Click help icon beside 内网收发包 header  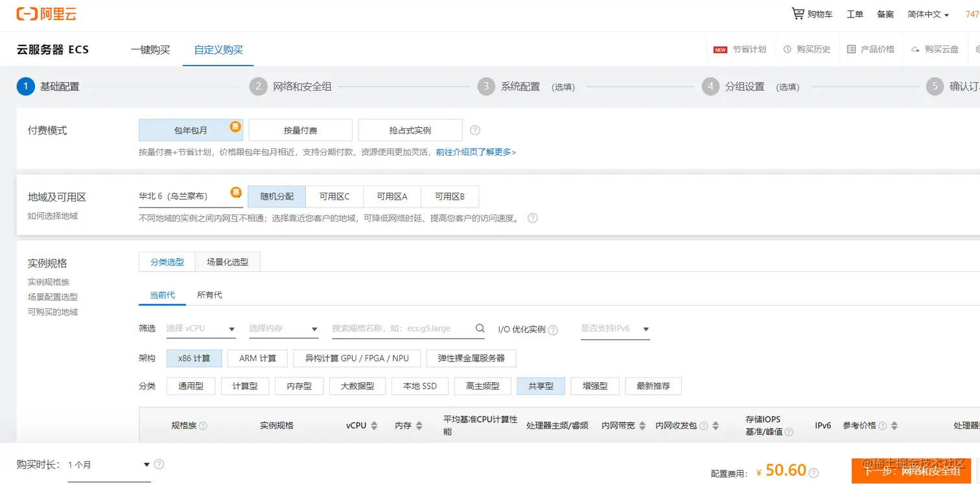point(703,426)
